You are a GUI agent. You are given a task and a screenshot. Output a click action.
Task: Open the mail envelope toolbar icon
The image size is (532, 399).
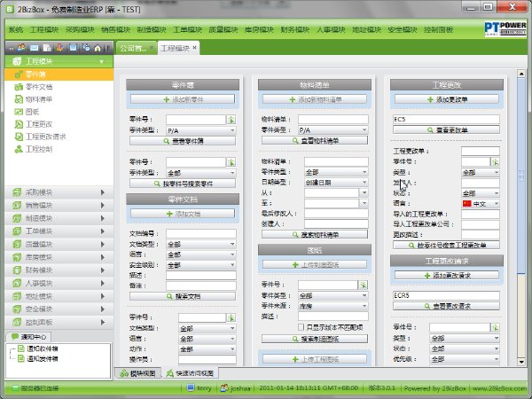tap(35, 48)
